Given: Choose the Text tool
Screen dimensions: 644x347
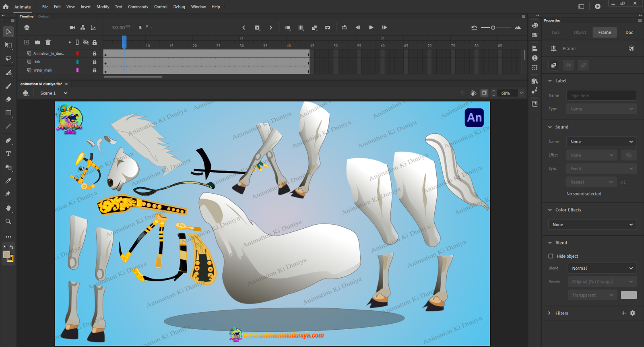Looking at the screenshot, I should (8, 154).
